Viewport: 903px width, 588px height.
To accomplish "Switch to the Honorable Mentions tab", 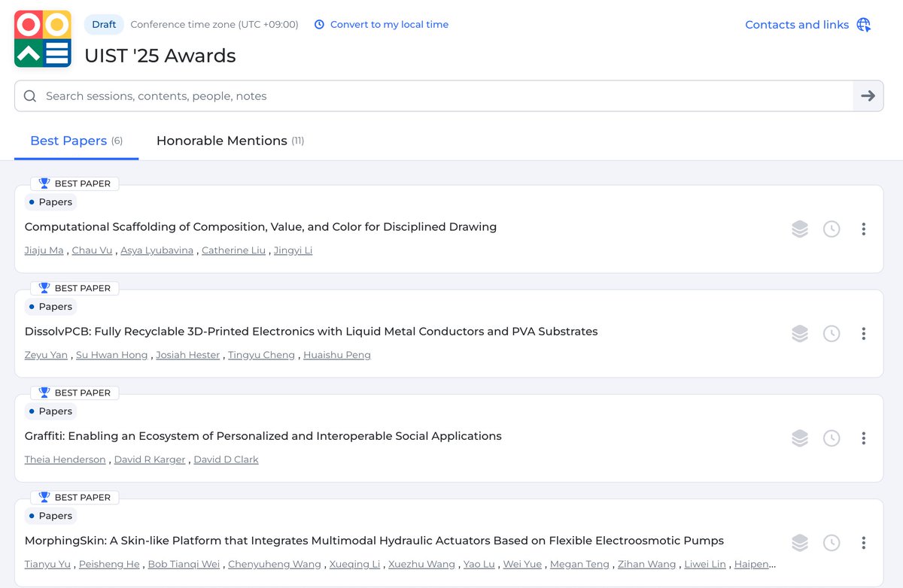I will click(x=230, y=141).
